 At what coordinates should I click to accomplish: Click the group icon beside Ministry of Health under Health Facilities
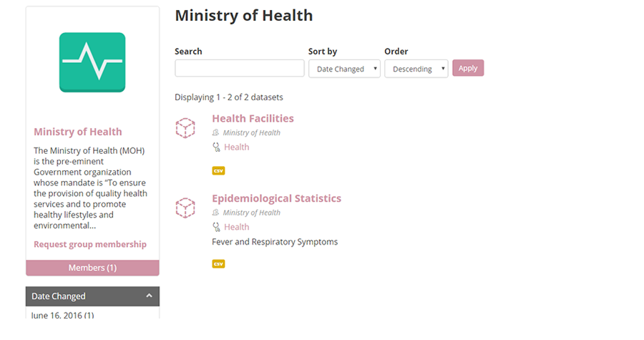[215, 132]
